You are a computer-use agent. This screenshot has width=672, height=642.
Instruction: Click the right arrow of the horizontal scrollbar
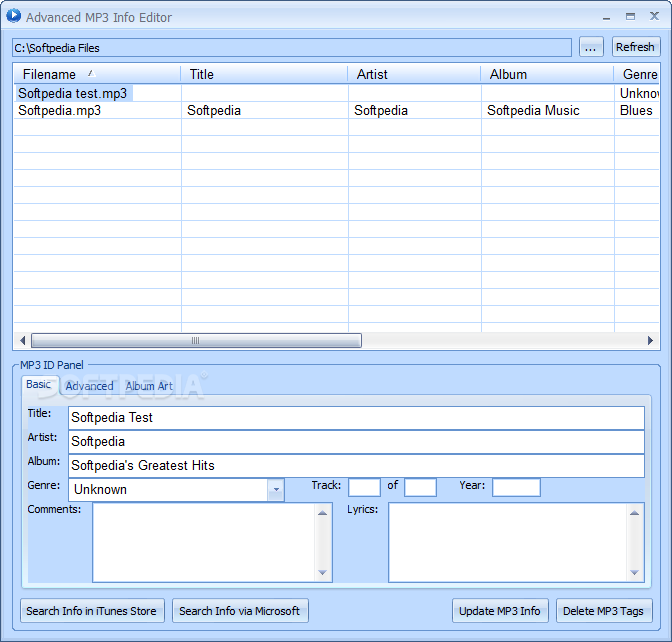[x=651, y=341]
